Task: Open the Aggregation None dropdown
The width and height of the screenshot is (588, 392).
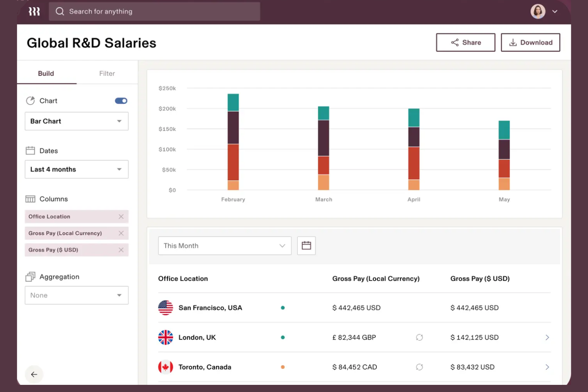Action: pyautogui.click(x=119, y=295)
